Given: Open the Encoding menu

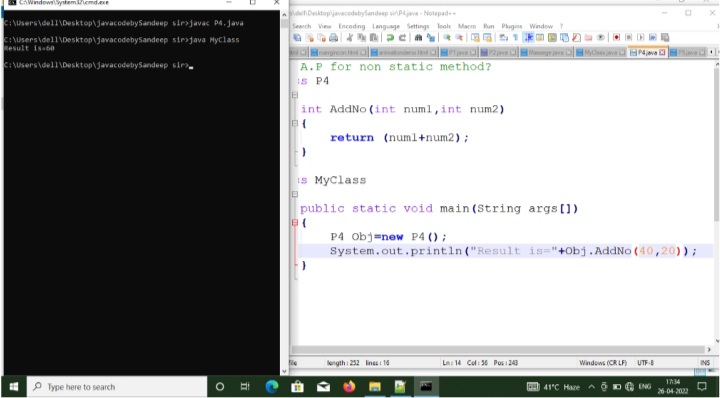Looking at the screenshot, I should (x=352, y=26).
